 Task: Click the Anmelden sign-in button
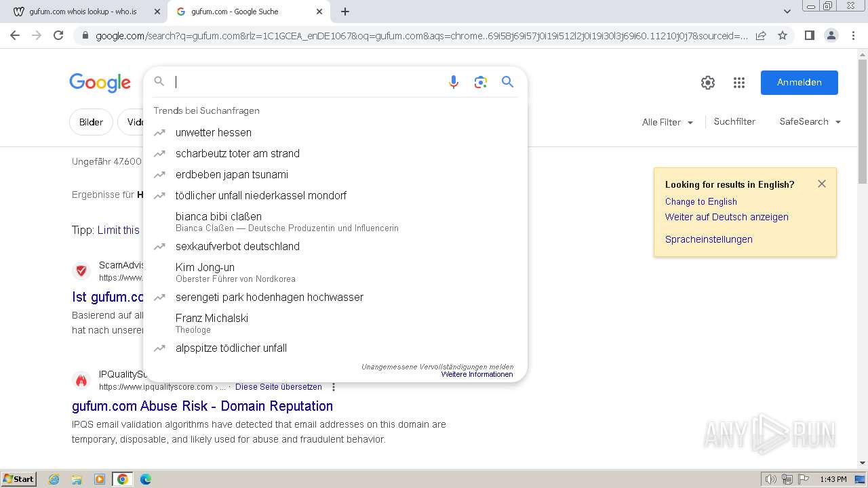point(800,83)
